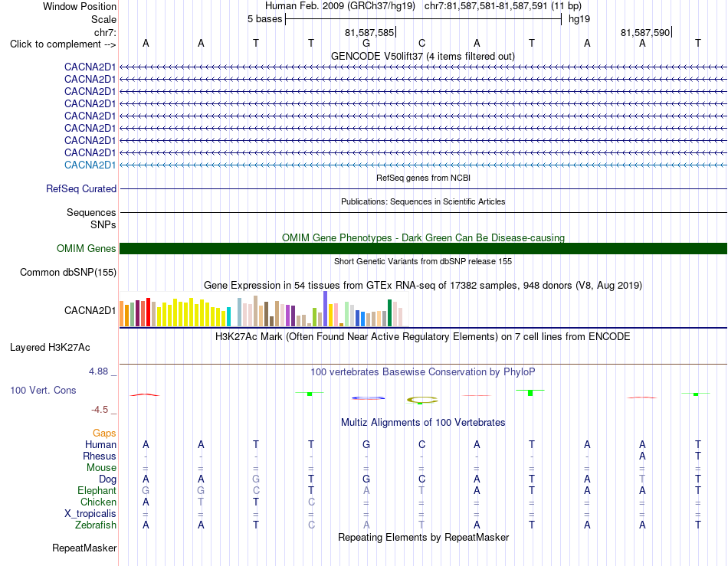Click the Common dbSNP(155) label
This screenshot has width=728, height=566.
pyautogui.click(x=68, y=273)
